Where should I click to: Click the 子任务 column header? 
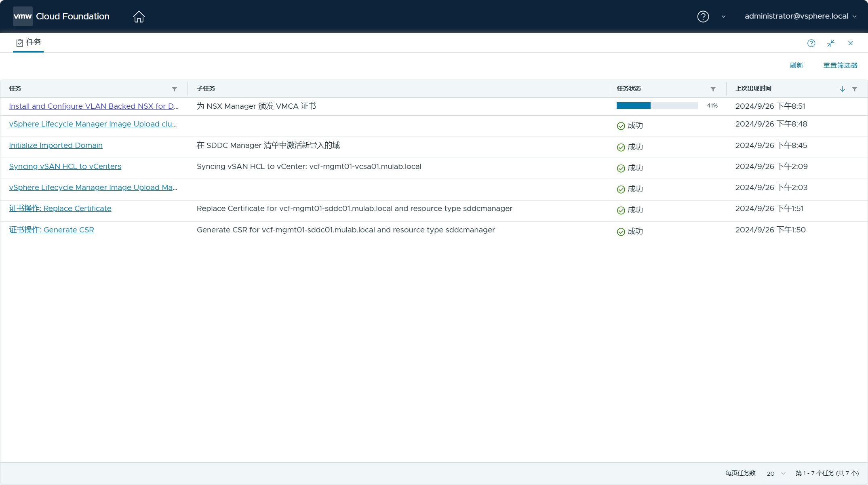206,89
